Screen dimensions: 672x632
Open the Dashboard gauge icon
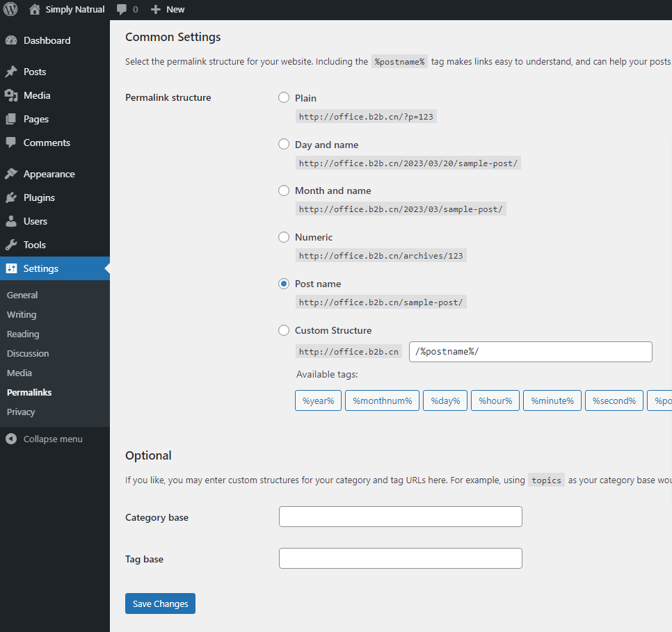tap(11, 40)
